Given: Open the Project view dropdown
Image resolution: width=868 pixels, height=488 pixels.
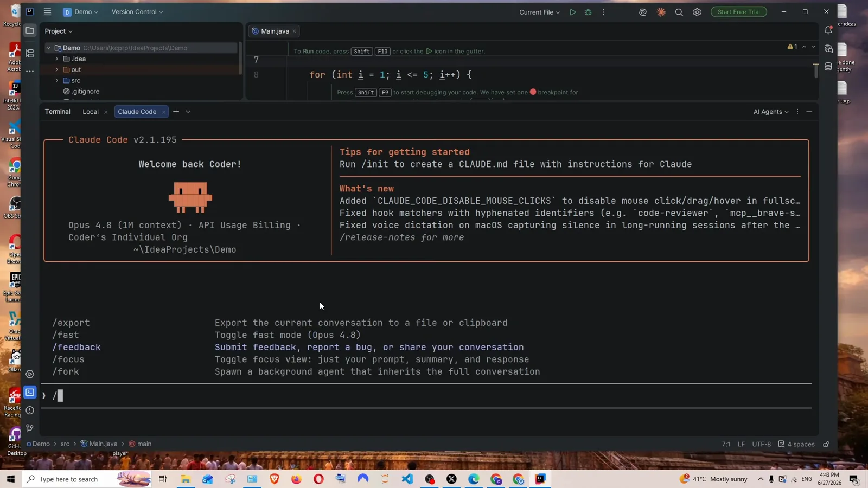Looking at the screenshot, I should pos(59,31).
